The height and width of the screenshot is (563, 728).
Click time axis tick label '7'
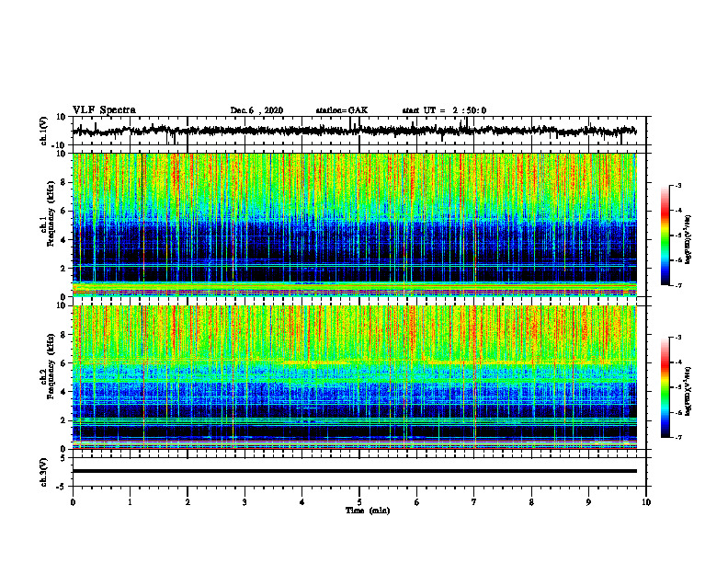tap(474, 502)
